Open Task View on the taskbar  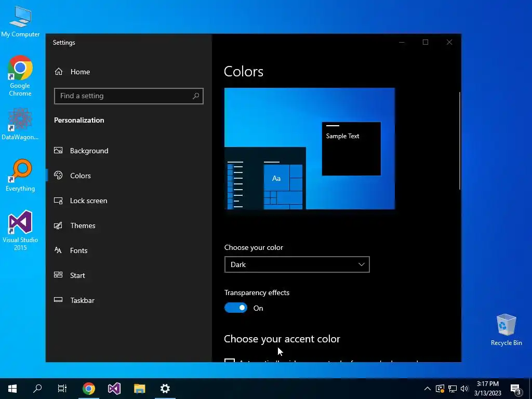[62, 389]
